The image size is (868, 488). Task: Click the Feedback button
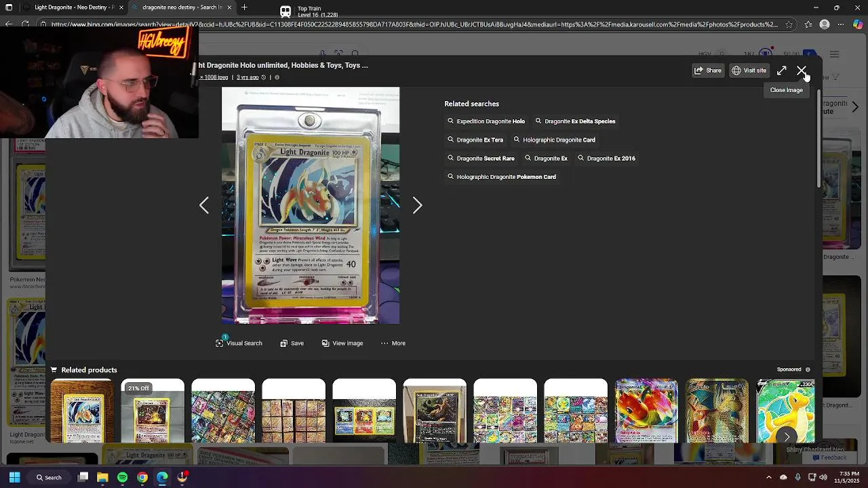pos(829,457)
